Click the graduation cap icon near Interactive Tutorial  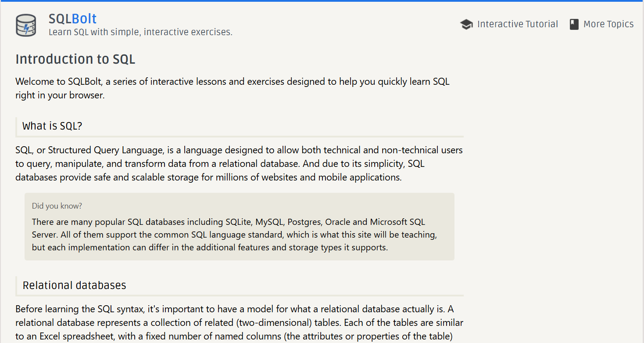point(466,24)
